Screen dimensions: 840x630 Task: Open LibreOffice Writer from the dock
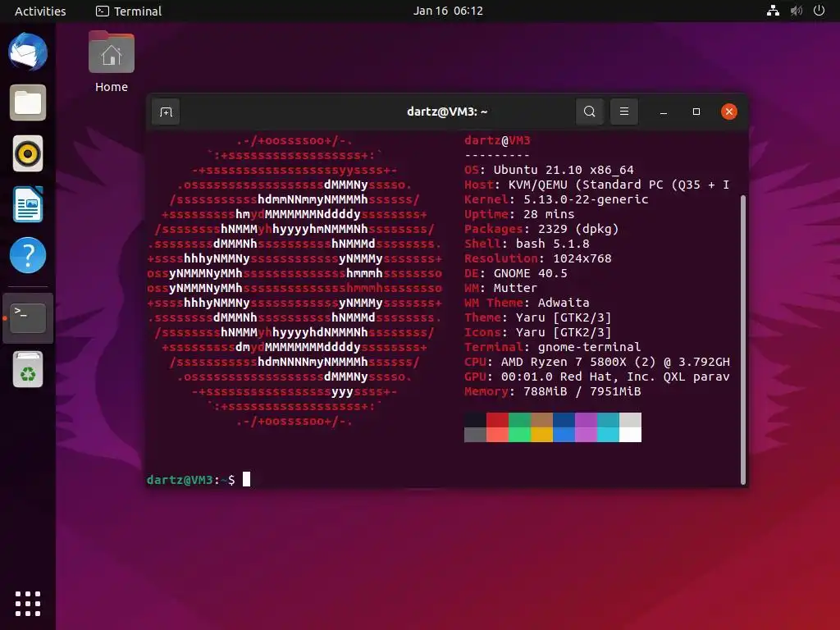[x=28, y=204]
